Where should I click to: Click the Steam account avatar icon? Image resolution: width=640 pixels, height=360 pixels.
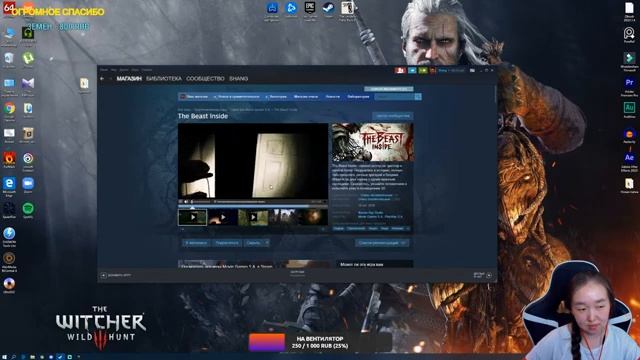click(433, 71)
